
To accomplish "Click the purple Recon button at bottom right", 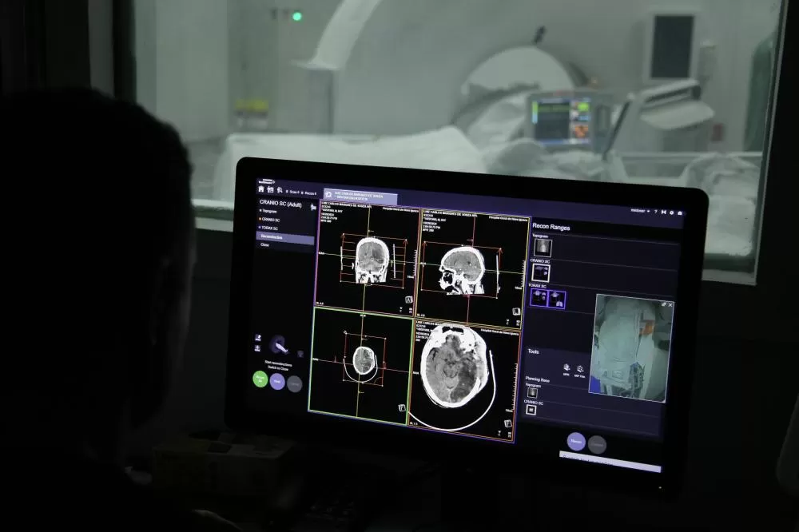I will (576, 441).
